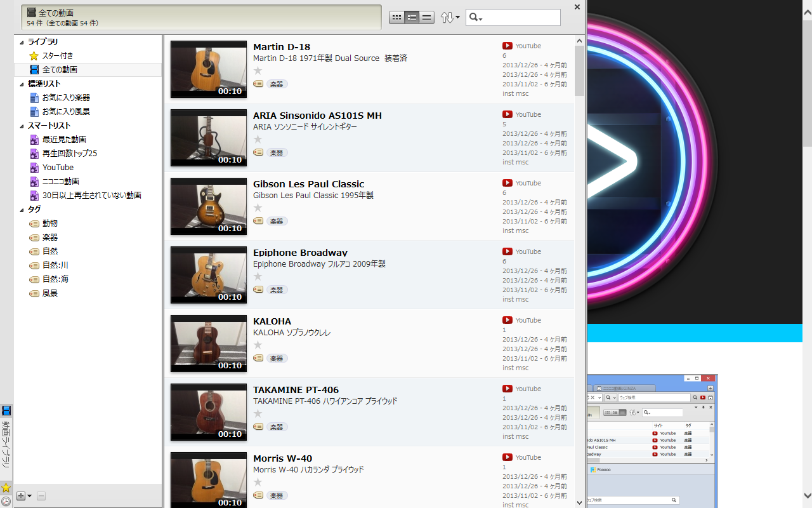Open the ARIA Sinsonido AS101S MH title
The height and width of the screenshot is (508, 812).
(317, 116)
